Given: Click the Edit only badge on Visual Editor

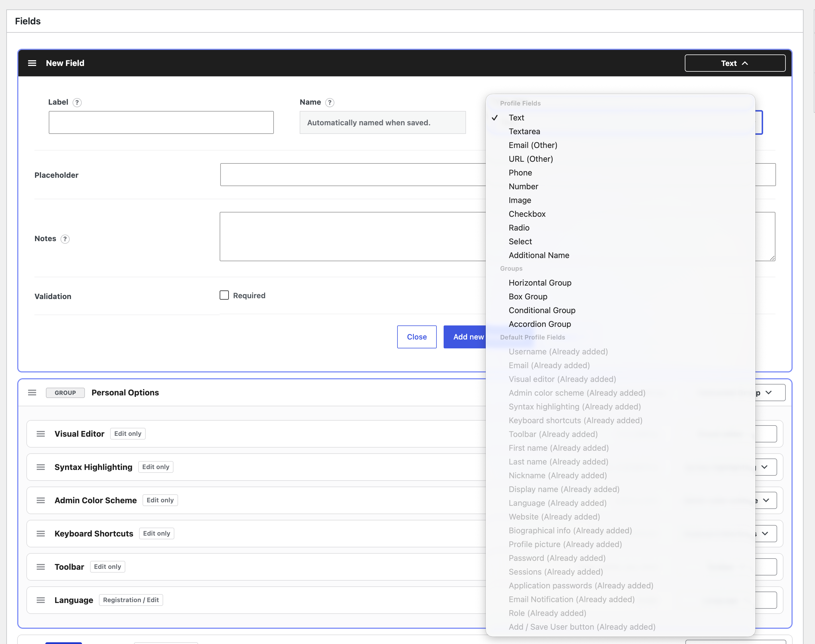Looking at the screenshot, I should tap(128, 434).
